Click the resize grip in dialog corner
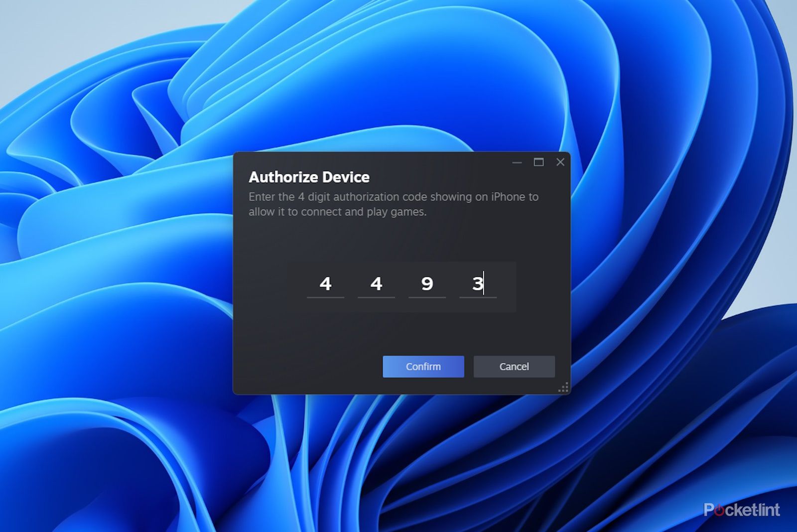The image size is (797, 532). tap(563, 388)
